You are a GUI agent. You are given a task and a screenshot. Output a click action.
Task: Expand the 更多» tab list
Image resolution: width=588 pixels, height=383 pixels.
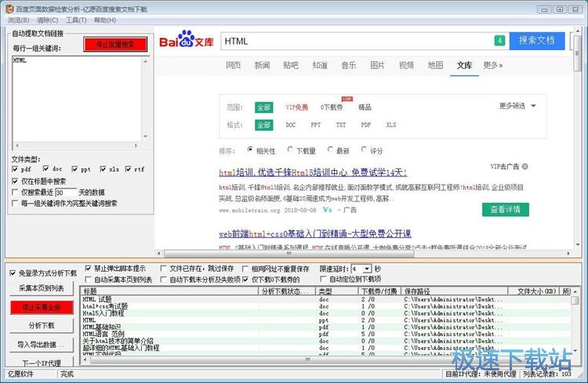tap(493, 65)
